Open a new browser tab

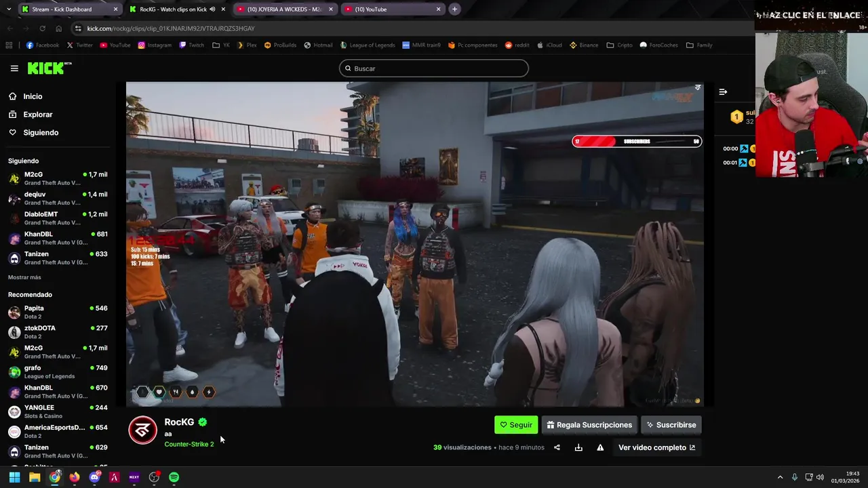(454, 9)
